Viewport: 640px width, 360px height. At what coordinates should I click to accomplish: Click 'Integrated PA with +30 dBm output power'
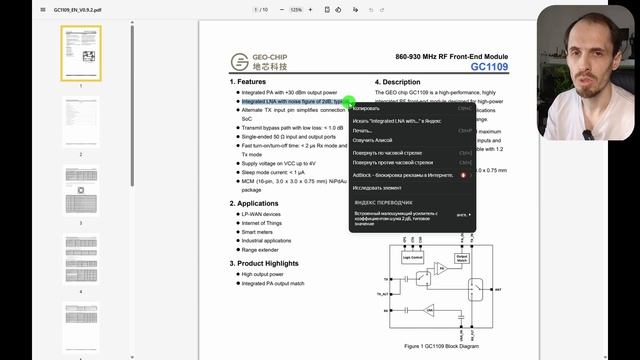pos(289,93)
